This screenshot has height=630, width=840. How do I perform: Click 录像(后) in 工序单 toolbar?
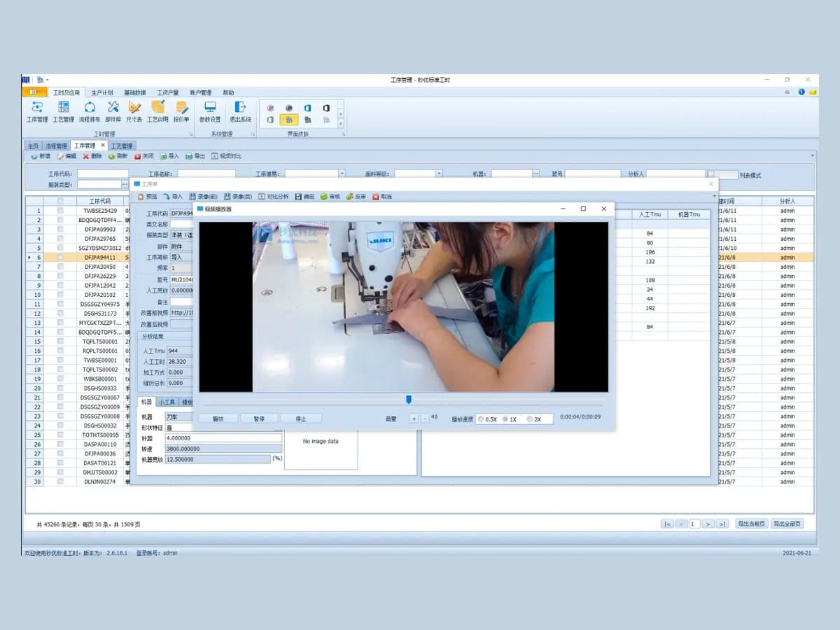click(238, 197)
